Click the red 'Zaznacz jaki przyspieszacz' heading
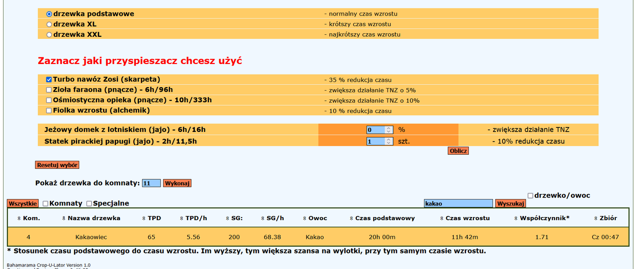The width and height of the screenshot is (644, 269). tap(140, 61)
